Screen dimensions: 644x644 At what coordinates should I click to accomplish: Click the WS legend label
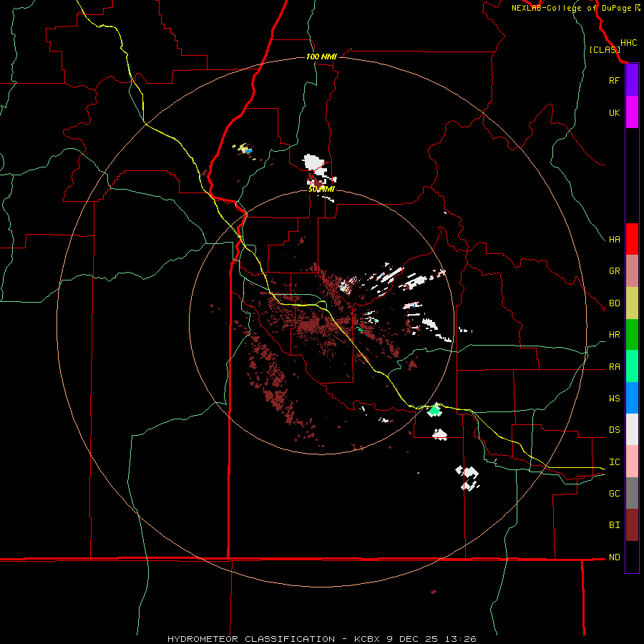pyautogui.click(x=614, y=399)
